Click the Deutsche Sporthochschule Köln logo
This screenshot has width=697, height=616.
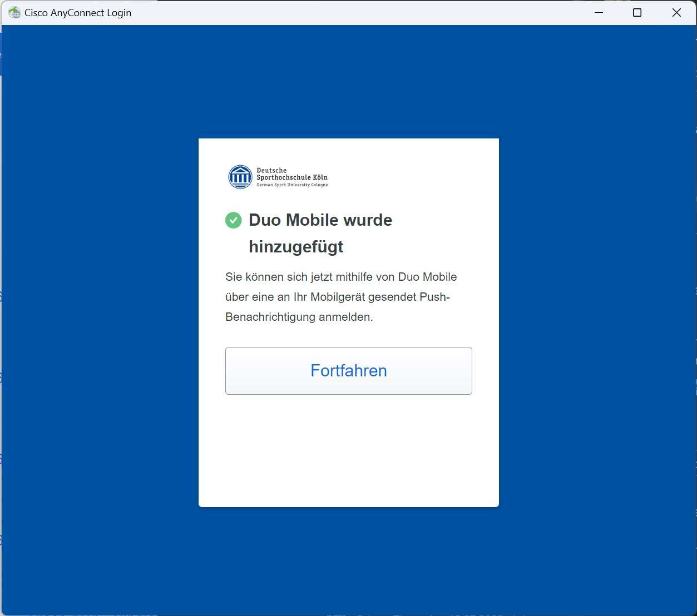pyautogui.click(x=278, y=177)
